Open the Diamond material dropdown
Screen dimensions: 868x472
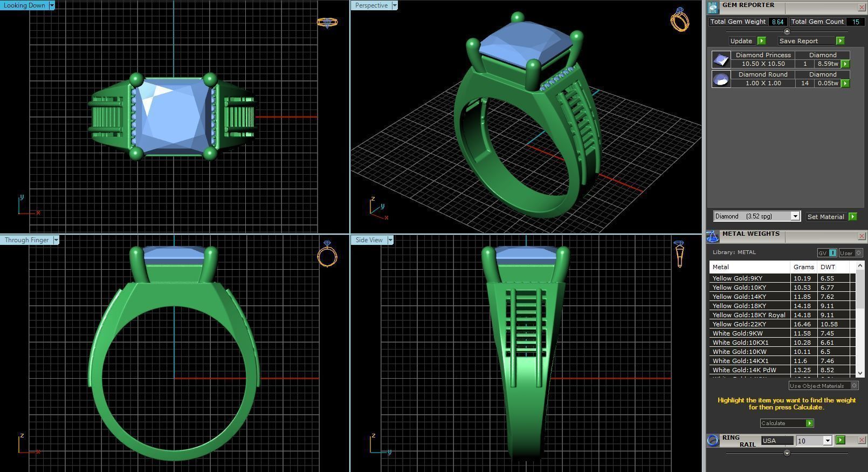click(x=795, y=216)
